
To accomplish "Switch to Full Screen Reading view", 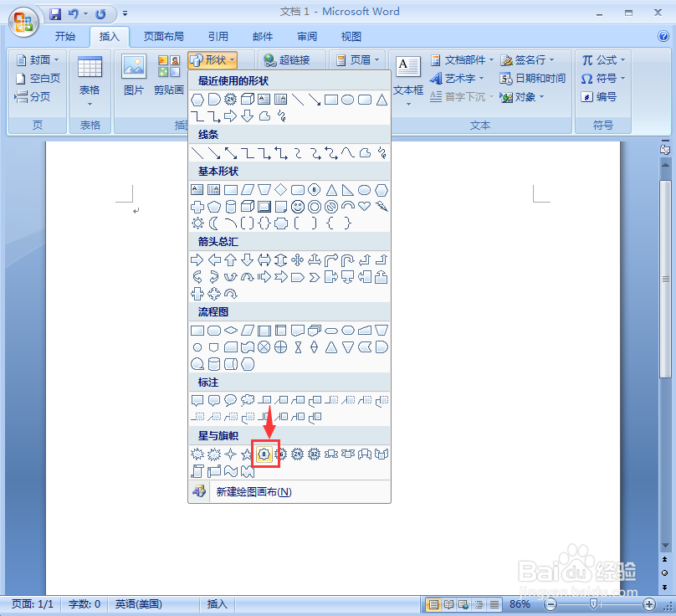I will click(448, 604).
